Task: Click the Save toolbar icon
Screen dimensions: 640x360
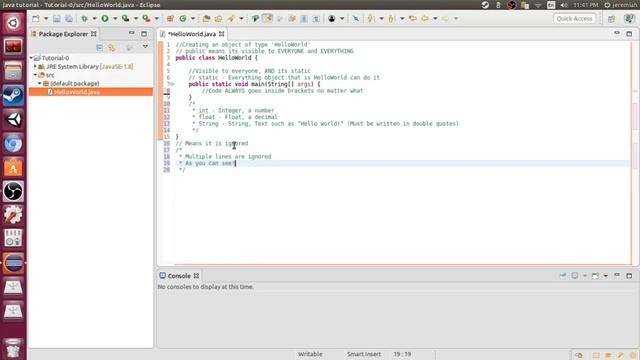Action: tap(57, 18)
